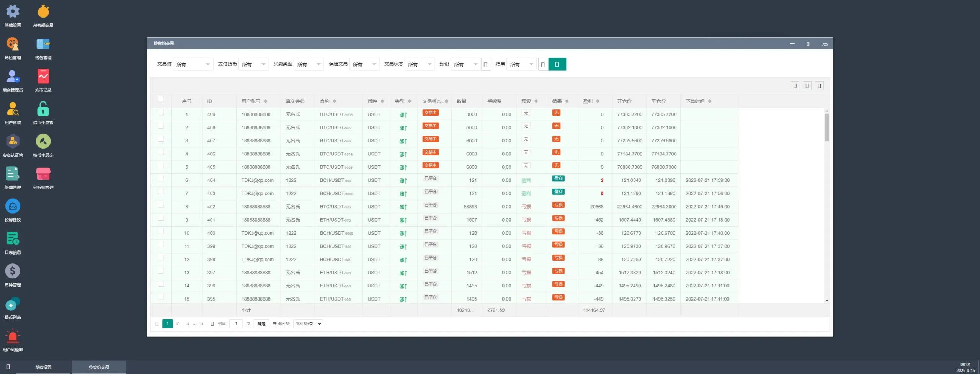Go to page 5 of the table

click(x=201, y=323)
